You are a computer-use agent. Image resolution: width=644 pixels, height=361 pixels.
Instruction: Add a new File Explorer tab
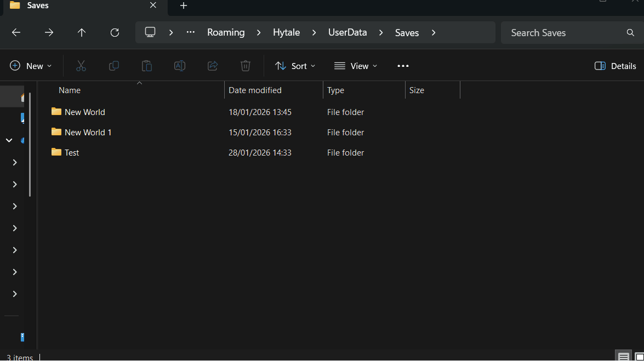[184, 5]
